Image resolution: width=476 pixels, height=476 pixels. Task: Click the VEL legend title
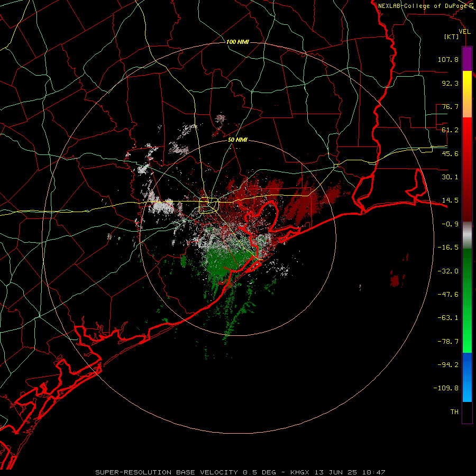tap(464, 32)
